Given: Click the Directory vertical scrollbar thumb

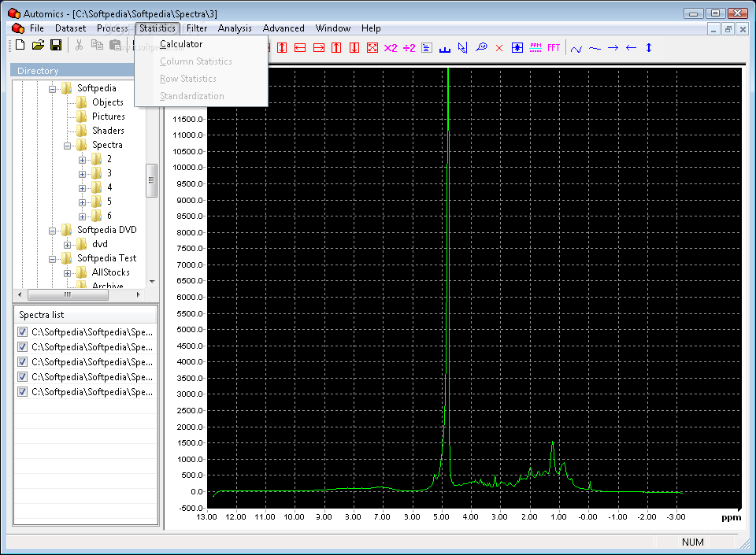Looking at the screenshot, I should click(151, 180).
